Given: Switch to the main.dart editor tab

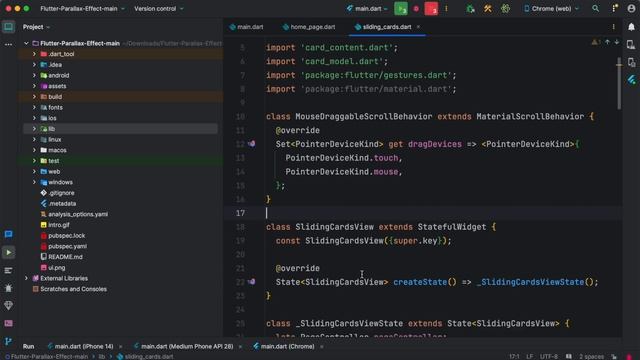Looking at the screenshot, I should pos(246,27).
